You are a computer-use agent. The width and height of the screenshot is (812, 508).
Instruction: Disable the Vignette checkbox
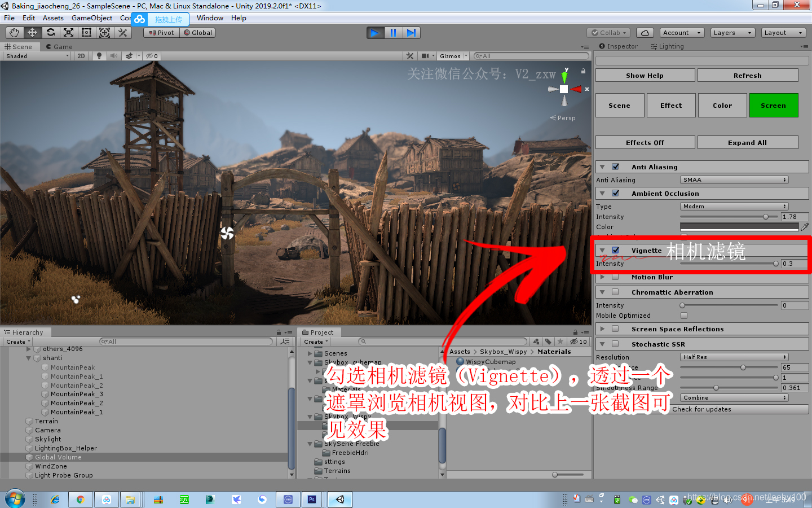click(615, 250)
